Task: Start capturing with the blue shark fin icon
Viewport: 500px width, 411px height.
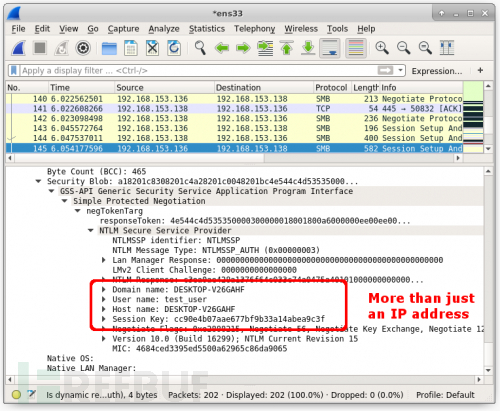Action: click(19, 48)
